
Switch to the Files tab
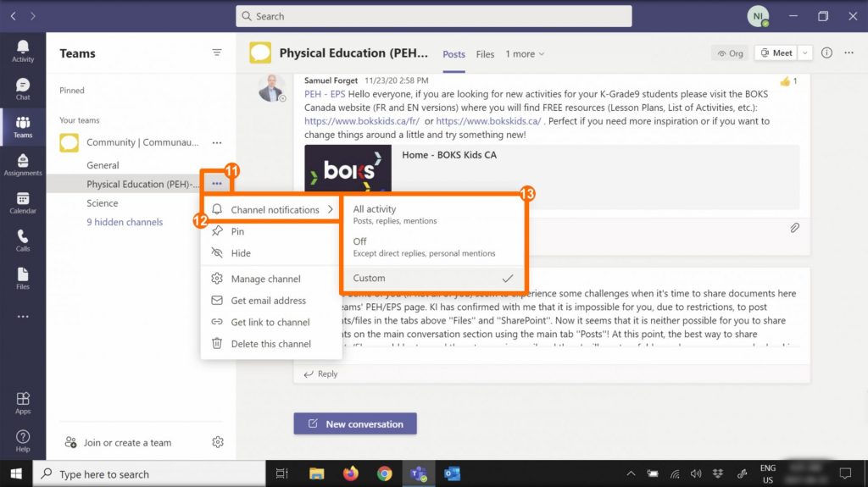485,54
